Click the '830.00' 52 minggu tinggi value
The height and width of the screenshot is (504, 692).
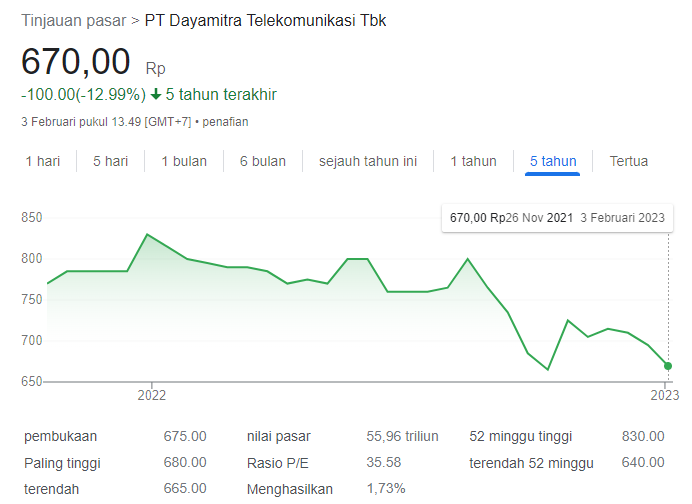point(643,436)
